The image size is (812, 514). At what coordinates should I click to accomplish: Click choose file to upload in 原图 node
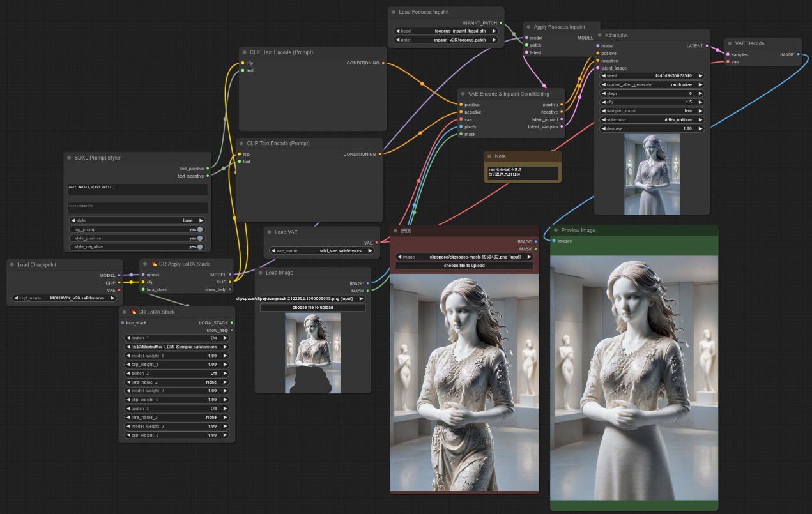(x=464, y=266)
